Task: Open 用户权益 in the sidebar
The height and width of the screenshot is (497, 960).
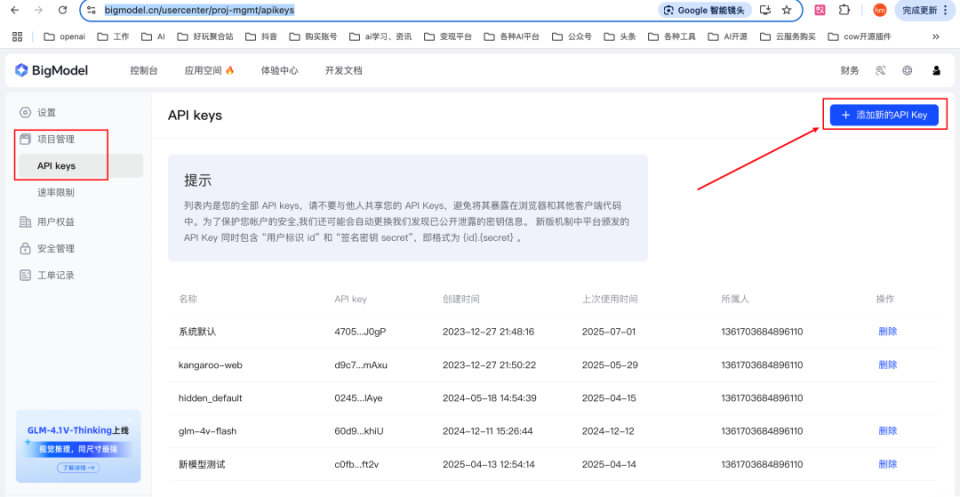Action: tap(47, 222)
